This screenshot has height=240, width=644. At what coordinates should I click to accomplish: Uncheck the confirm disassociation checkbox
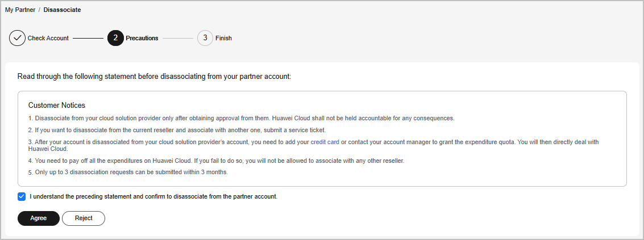(22, 196)
